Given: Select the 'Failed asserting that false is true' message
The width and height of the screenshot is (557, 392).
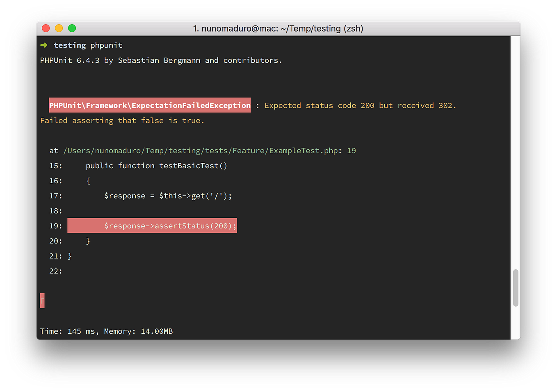Looking at the screenshot, I should (122, 120).
